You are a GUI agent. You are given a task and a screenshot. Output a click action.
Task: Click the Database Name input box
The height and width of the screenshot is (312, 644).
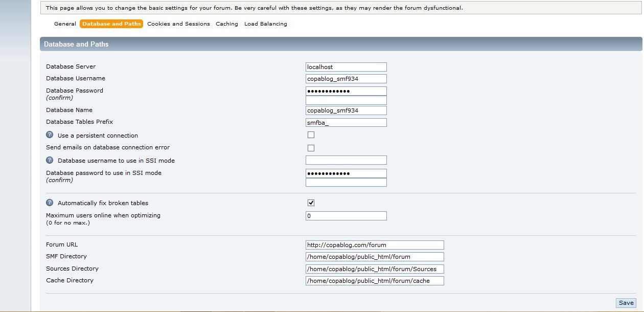(x=346, y=110)
